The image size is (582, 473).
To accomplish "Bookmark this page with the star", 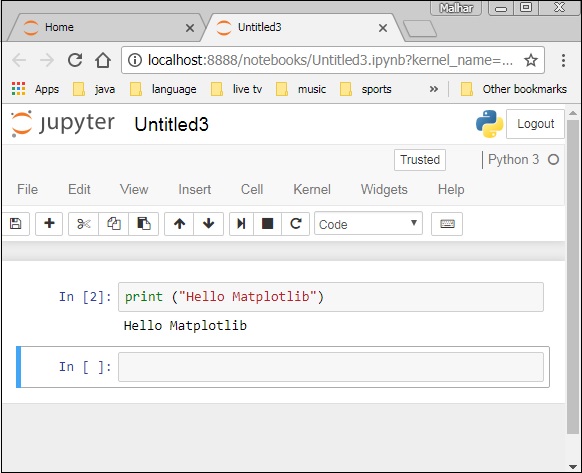I will (531, 60).
